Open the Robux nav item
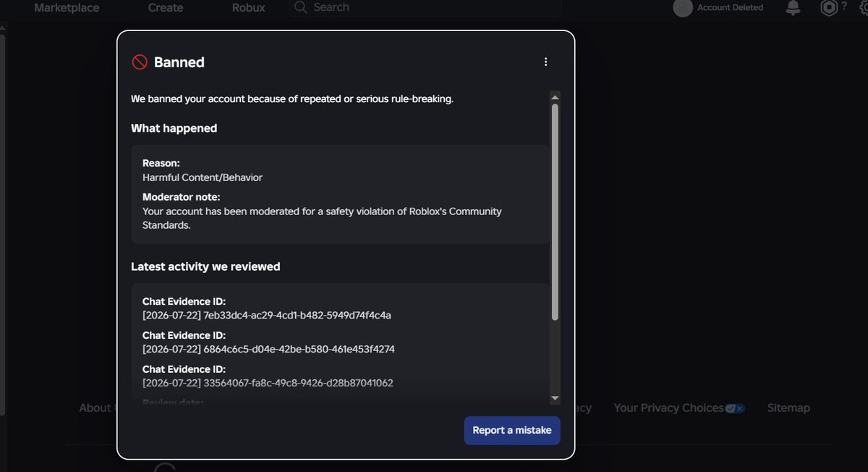This screenshot has height=472, width=868. (x=248, y=8)
